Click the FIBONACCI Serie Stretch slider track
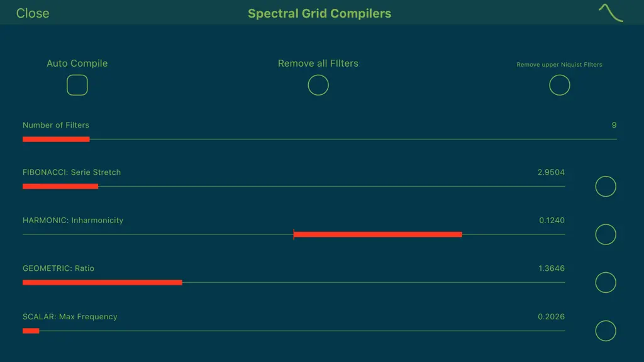The width and height of the screenshot is (644, 362). click(x=294, y=186)
